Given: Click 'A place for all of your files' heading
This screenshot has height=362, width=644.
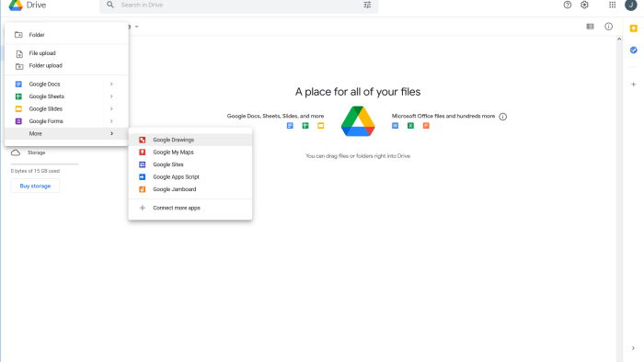Looking at the screenshot, I should click(358, 92).
